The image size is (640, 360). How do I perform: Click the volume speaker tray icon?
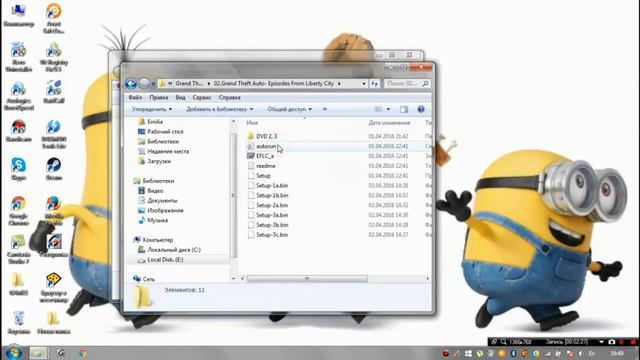click(580, 353)
